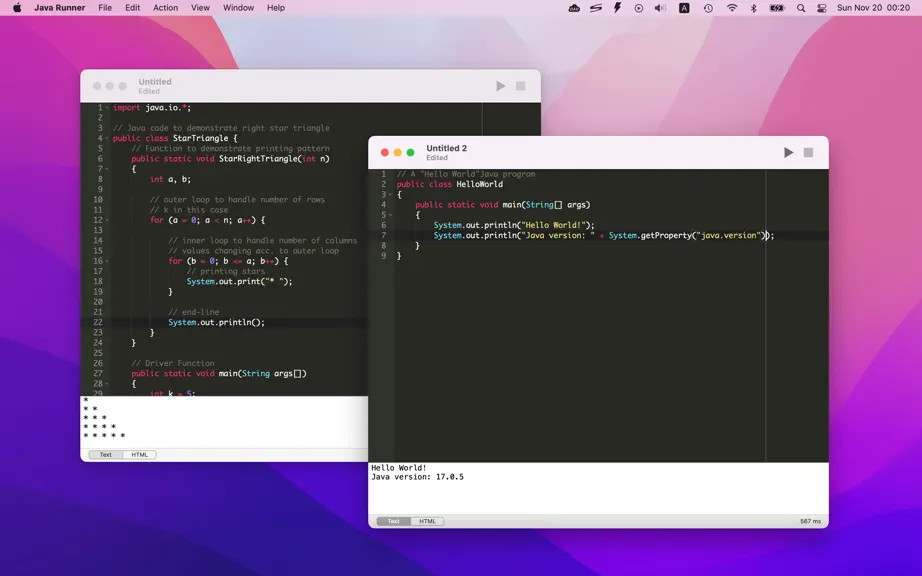Click the Untitled window title
Viewport: 922px width, 576px height.
click(155, 82)
